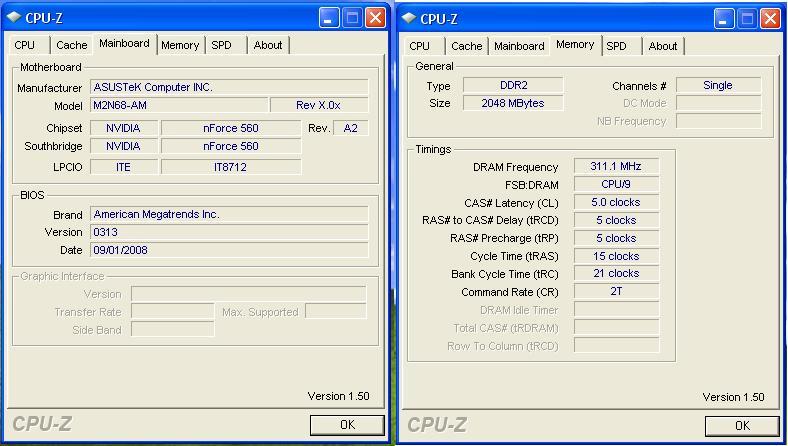Select the Mainboard tab in left CPU-Z window
The image size is (788, 446).
click(125, 44)
